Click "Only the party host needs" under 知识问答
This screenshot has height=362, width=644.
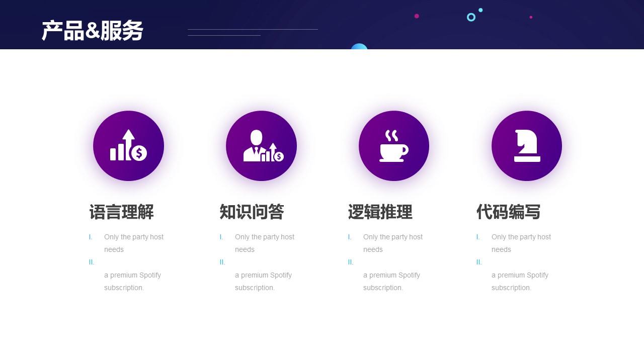tap(265, 243)
